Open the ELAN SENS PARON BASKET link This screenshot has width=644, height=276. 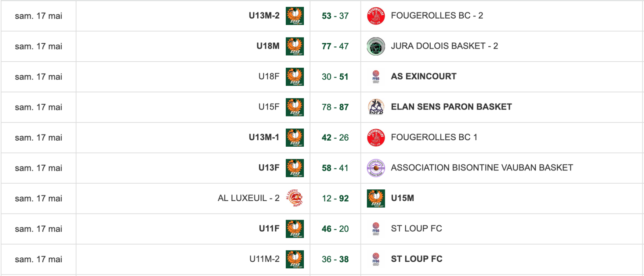451,107
